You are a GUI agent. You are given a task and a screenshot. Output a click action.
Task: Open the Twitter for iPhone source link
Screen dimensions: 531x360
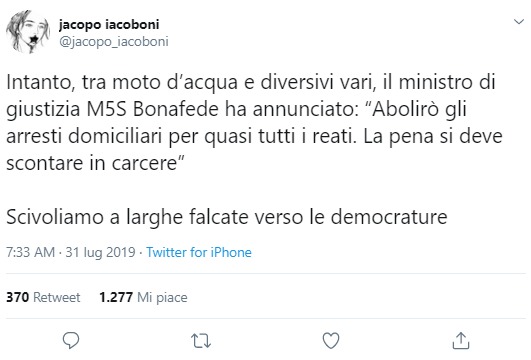point(199,252)
